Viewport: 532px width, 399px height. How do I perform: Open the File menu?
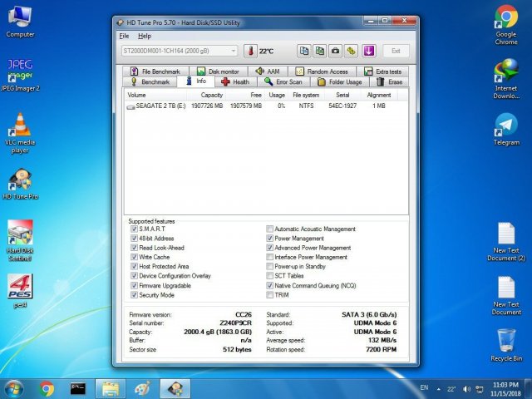tap(124, 36)
